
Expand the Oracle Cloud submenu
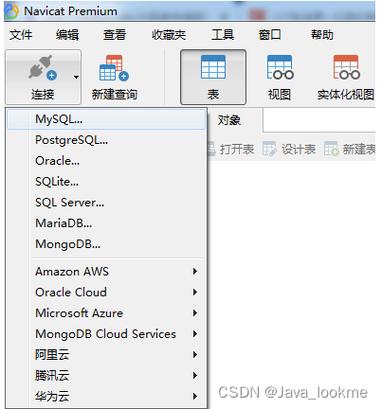coord(107,292)
